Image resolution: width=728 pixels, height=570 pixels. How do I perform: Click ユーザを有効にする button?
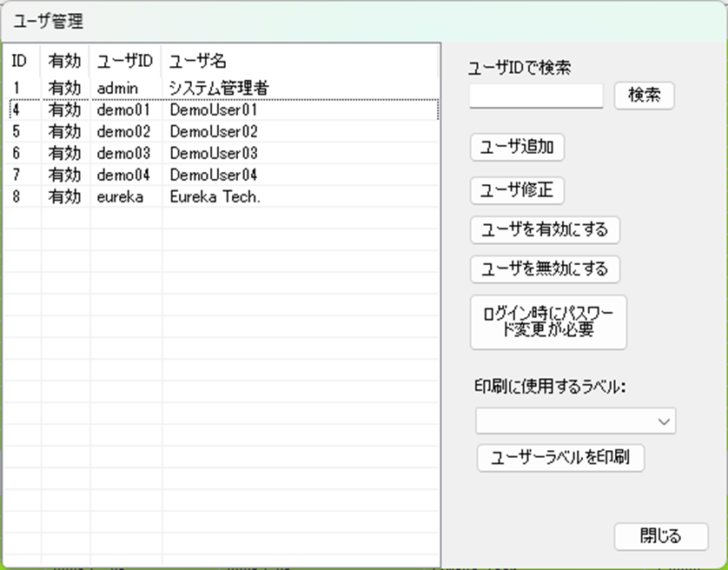(x=545, y=230)
